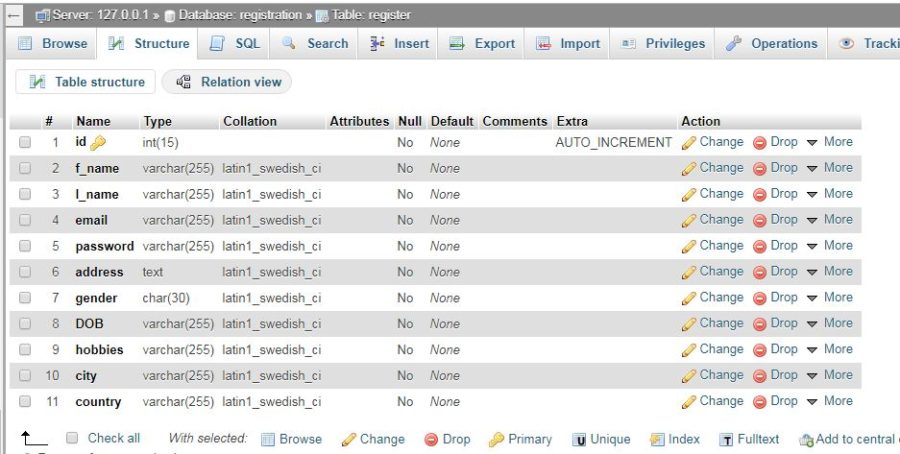This screenshot has width=900, height=454.
Task: Click the red drop icon for hobbies
Action: 760,350
